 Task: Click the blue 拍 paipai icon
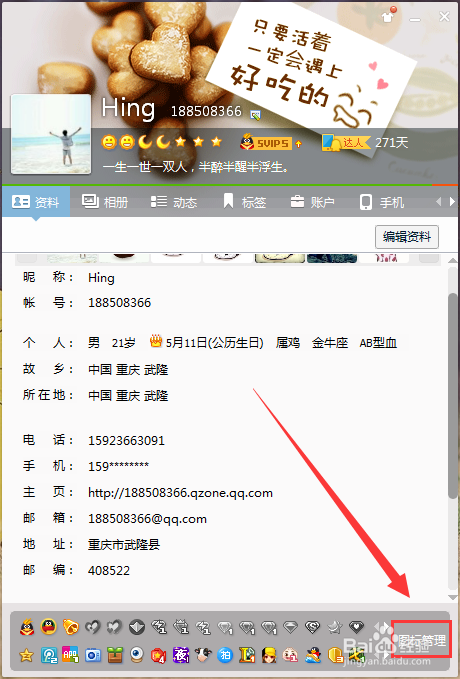click(225, 655)
